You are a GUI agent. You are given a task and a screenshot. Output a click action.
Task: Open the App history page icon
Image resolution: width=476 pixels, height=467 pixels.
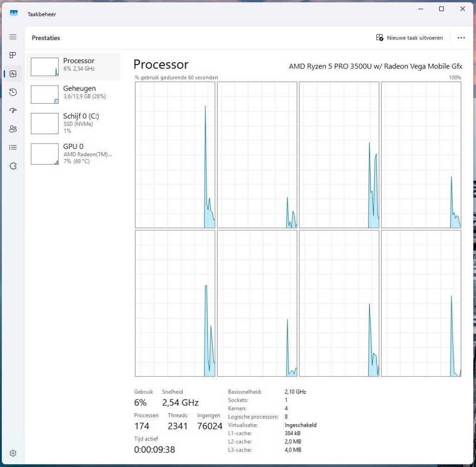pyautogui.click(x=13, y=93)
